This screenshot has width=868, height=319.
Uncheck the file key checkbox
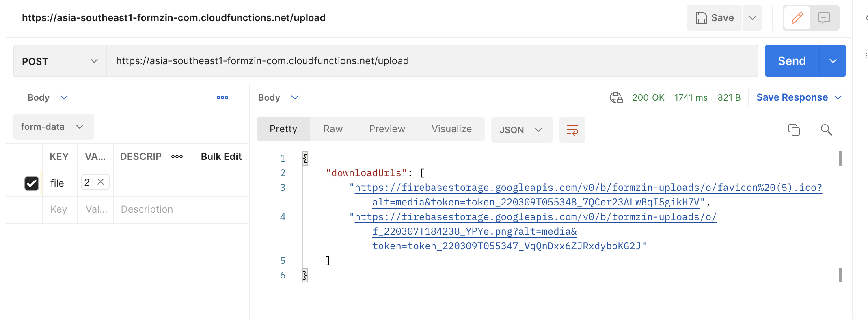(x=32, y=183)
